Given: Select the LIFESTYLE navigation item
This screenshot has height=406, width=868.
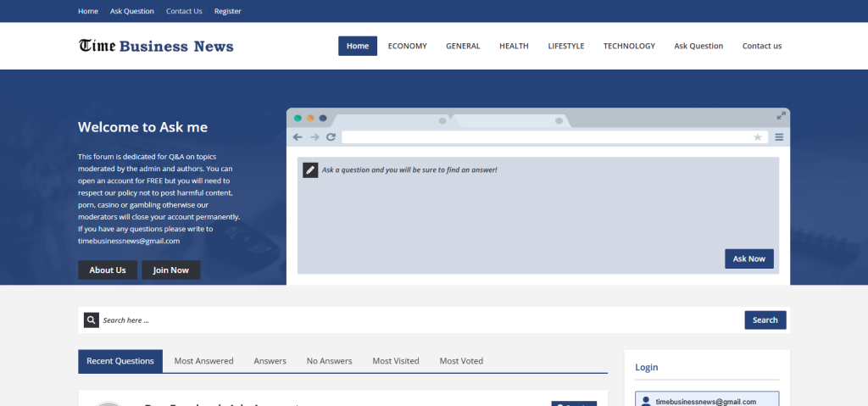Looking at the screenshot, I should (x=565, y=46).
